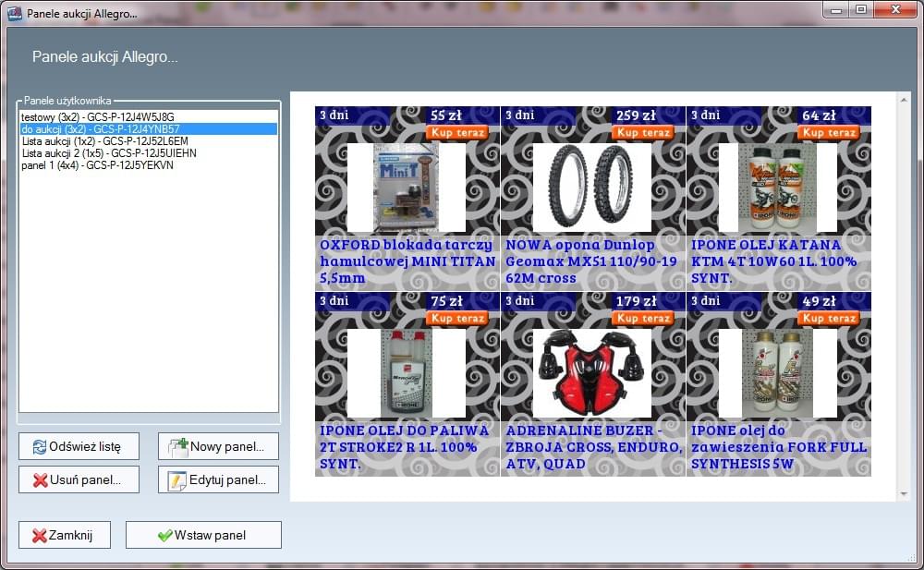Open 'NOWA opona Dunlop Geomax MX51' title link

tap(591, 261)
